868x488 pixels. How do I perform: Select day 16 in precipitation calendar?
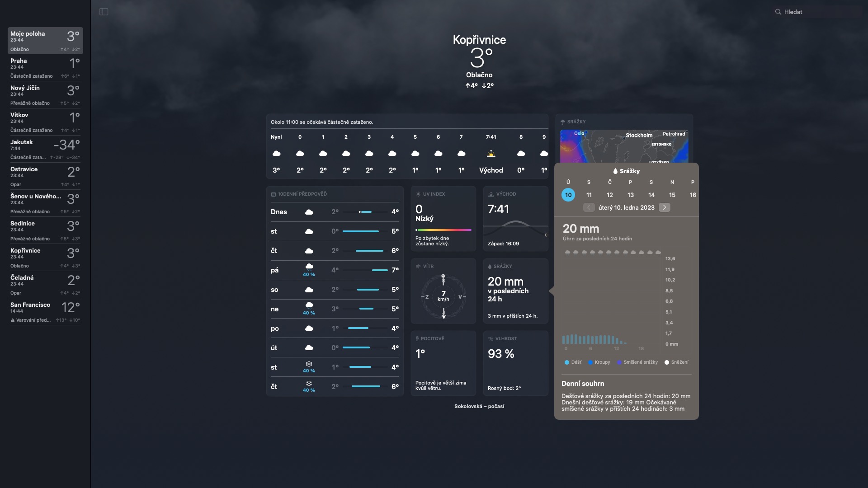(x=693, y=195)
